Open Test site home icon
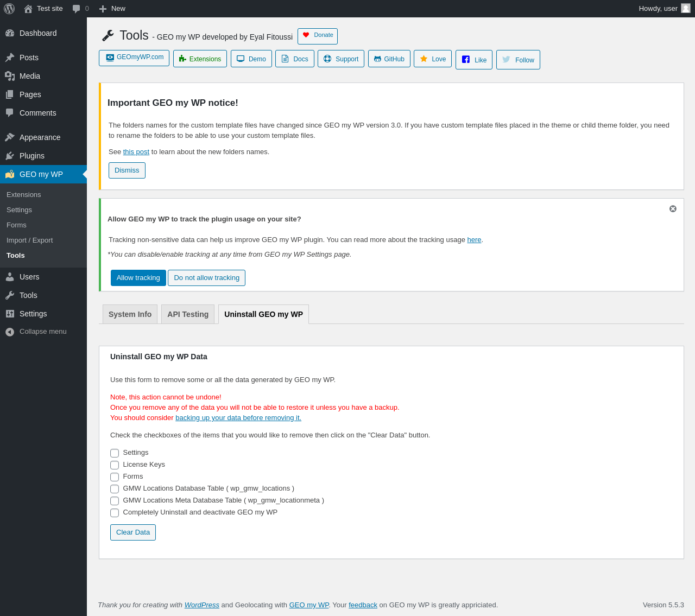This screenshot has height=616, width=695. click(28, 9)
